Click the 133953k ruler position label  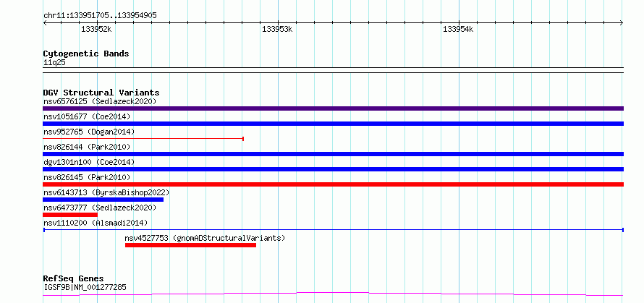coord(277,29)
